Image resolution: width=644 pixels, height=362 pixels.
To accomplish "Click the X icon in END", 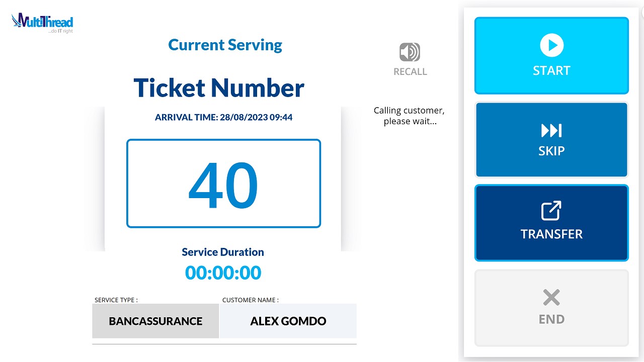I will click(551, 298).
